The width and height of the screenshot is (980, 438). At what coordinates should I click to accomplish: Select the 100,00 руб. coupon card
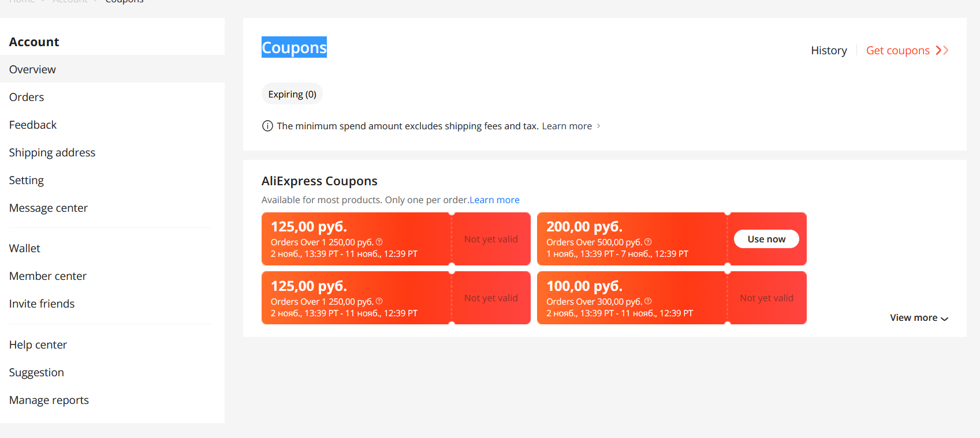tap(672, 298)
